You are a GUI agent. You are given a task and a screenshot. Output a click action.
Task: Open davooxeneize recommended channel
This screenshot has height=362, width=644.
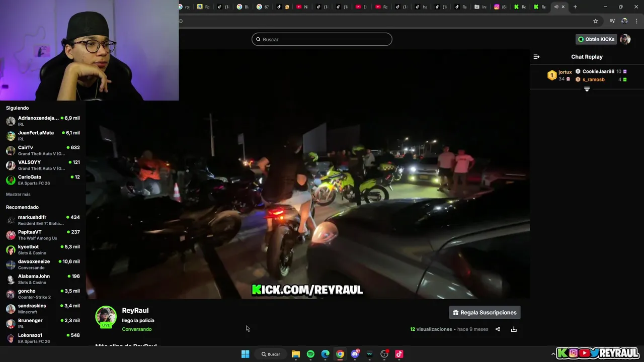pos(43,264)
